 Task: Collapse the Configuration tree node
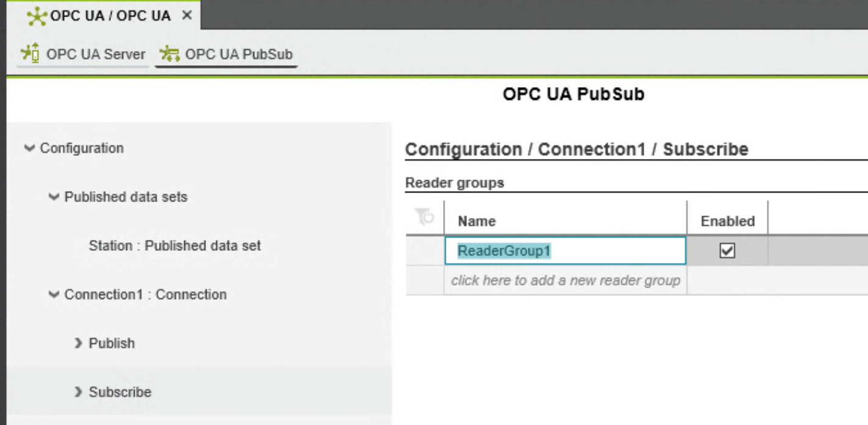[x=29, y=148]
